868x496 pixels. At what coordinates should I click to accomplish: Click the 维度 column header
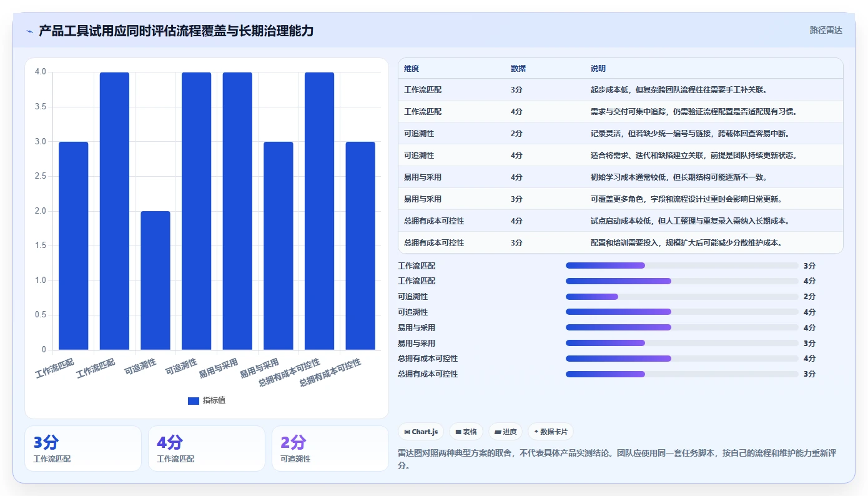(x=412, y=69)
